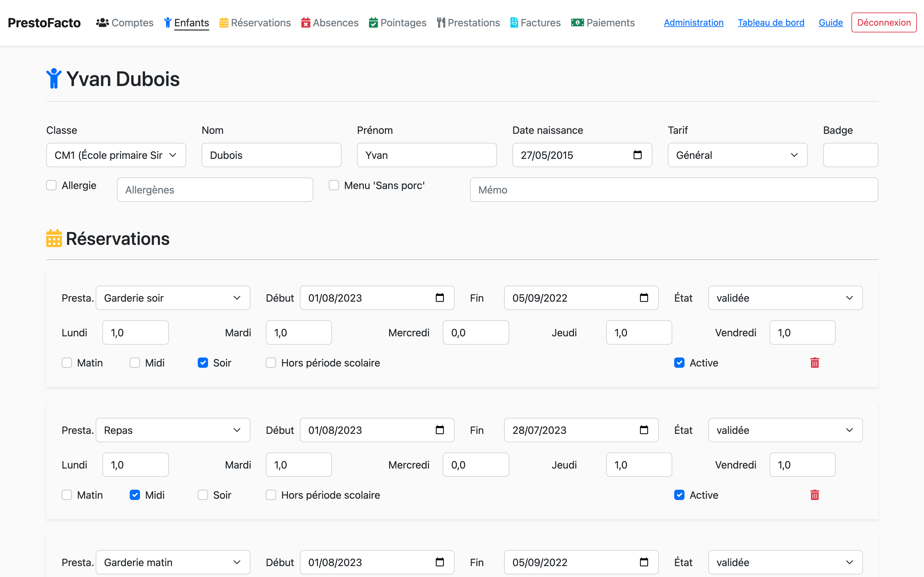Delete the Garderie soir reservation with trash icon
The width and height of the screenshot is (924, 577).
[x=815, y=363]
